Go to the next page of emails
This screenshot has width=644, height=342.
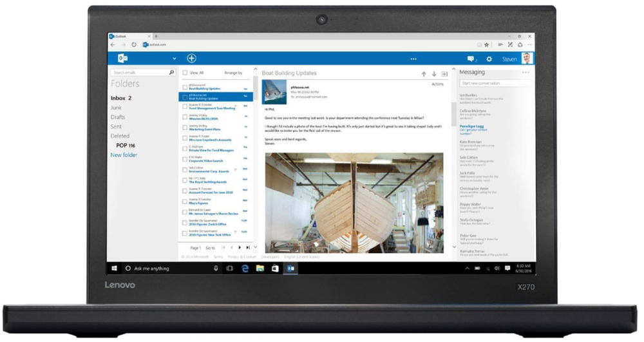pyautogui.click(x=240, y=247)
